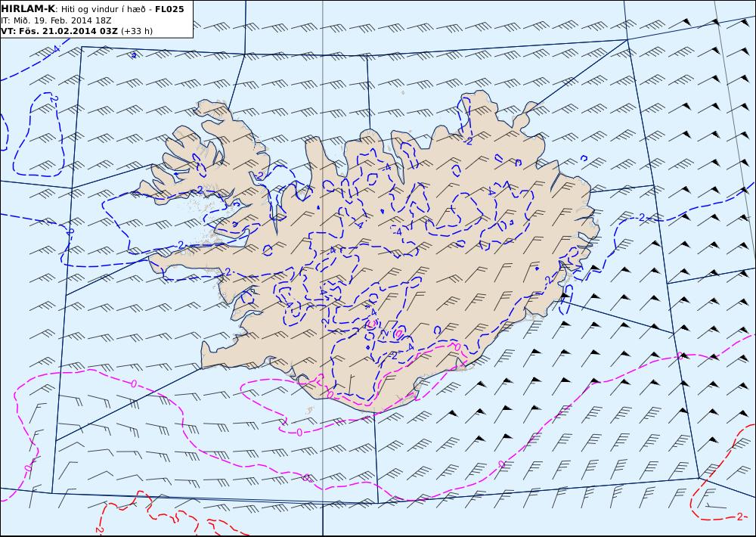Image resolution: width=756 pixels, height=537 pixels.
Task: Select the IT: Mið. 19. Feb. 2014 18Z line
Action: tap(56, 20)
